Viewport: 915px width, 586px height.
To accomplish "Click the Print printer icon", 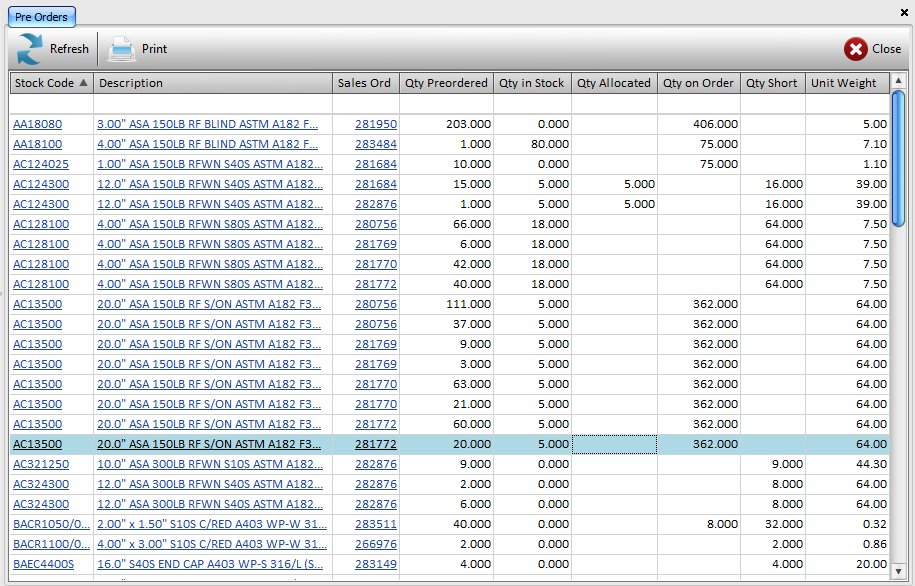I will point(121,49).
